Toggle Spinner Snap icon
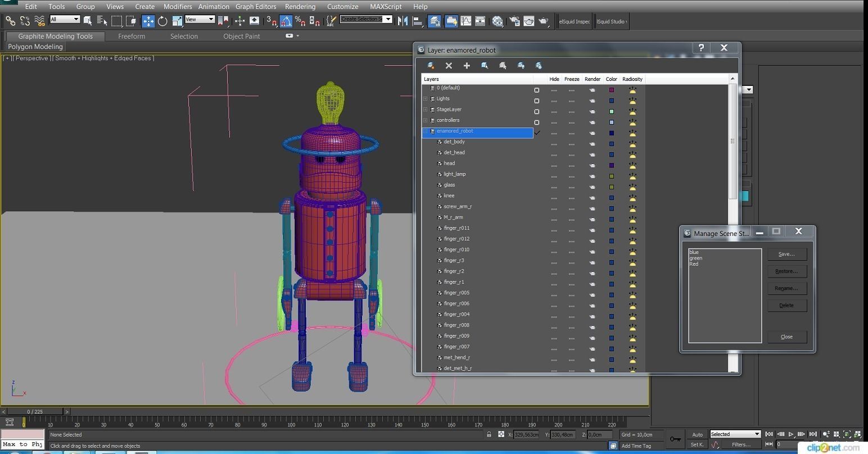The width and height of the screenshot is (868, 454). coord(315,21)
